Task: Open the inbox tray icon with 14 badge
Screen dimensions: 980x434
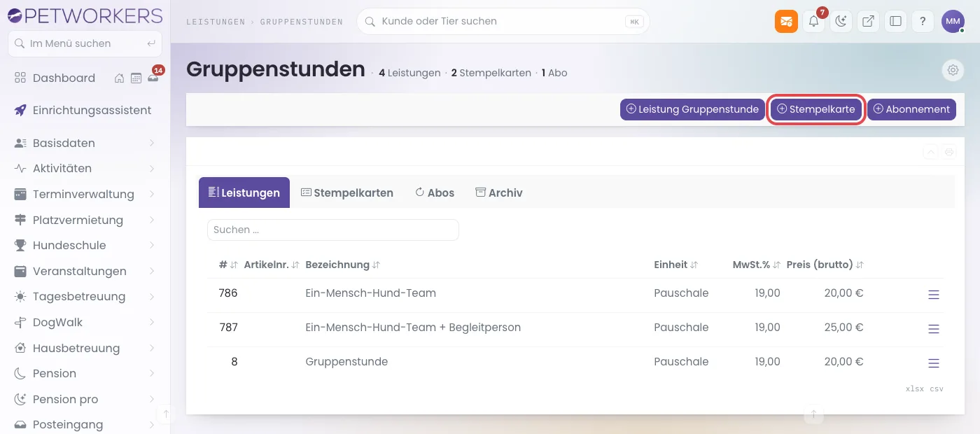Action: pyautogui.click(x=153, y=78)
